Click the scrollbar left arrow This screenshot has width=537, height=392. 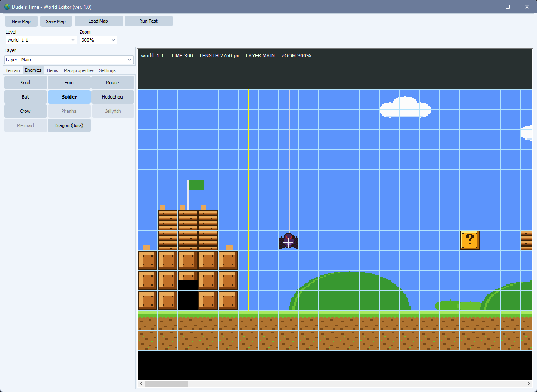point(141,384)
